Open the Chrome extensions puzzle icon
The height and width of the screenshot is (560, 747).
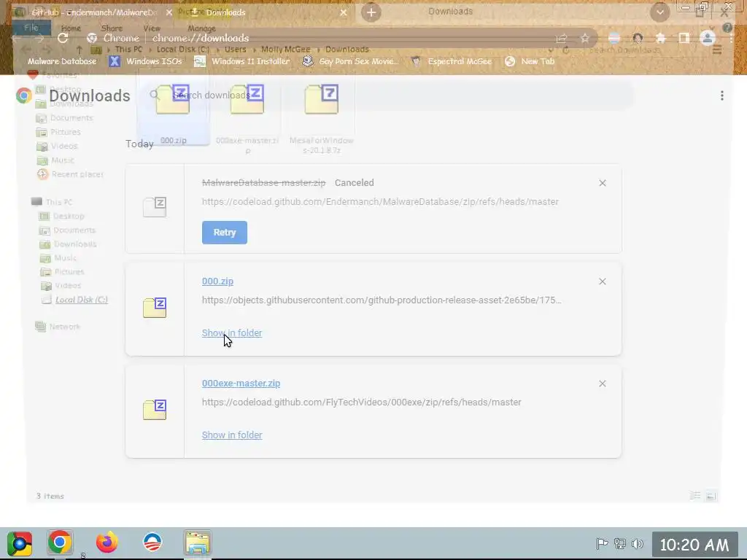pos(661,38)
